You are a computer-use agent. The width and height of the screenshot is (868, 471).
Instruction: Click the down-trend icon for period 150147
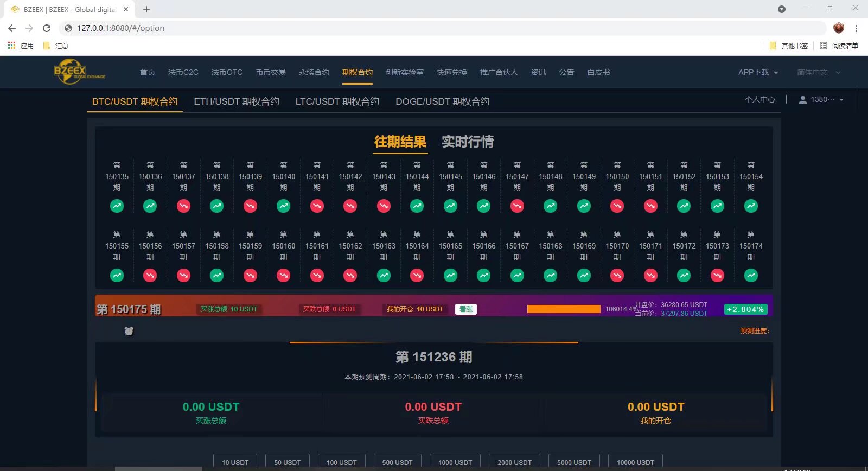click(517, 206)
